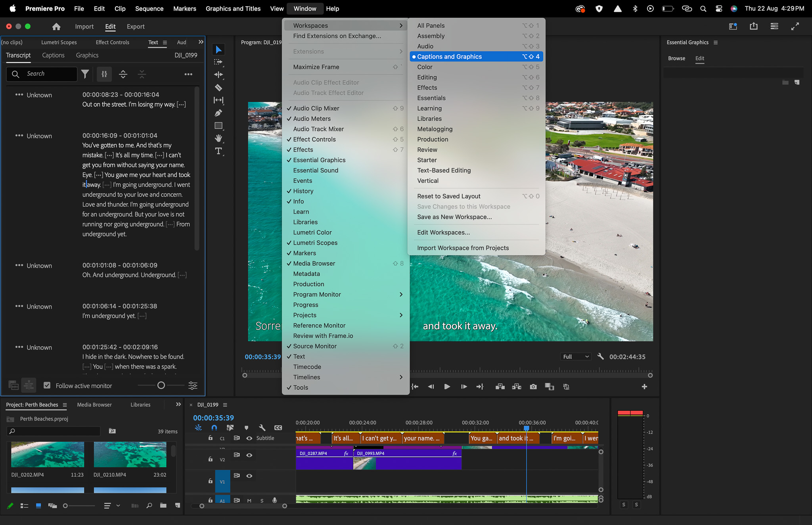Image resolution: width=812 pixels, height=525 pixels.
Task: Click Play in Program Monitor
Action: click(447, 387)
